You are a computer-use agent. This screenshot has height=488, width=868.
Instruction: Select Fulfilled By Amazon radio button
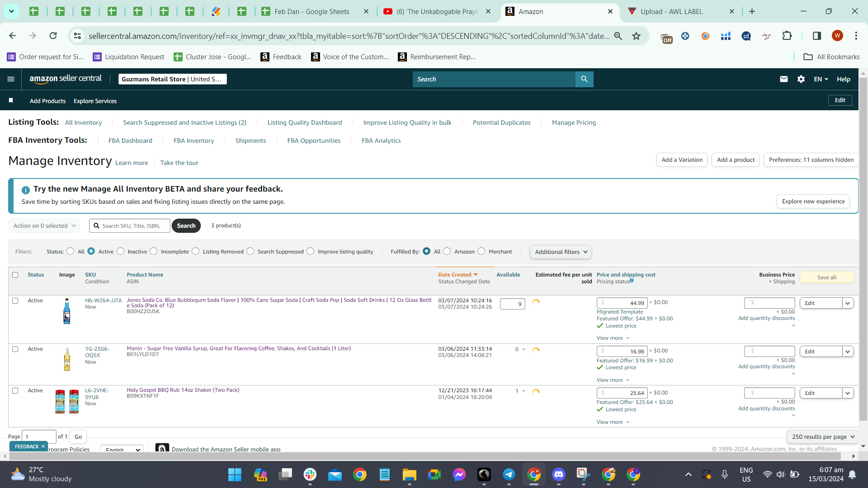coord(447,251)
